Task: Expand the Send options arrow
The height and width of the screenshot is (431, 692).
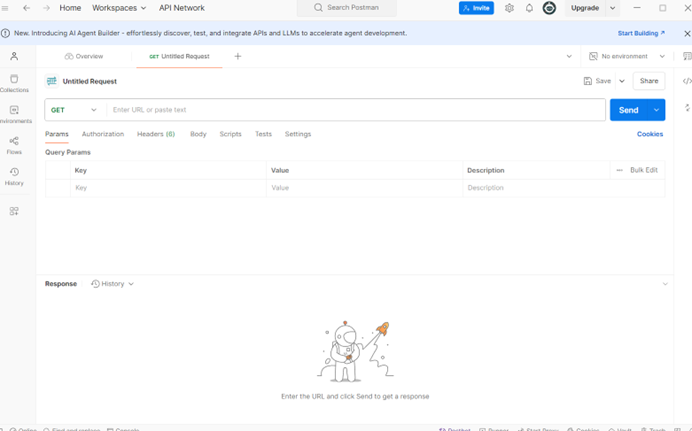Action: (x=656, y=110)
